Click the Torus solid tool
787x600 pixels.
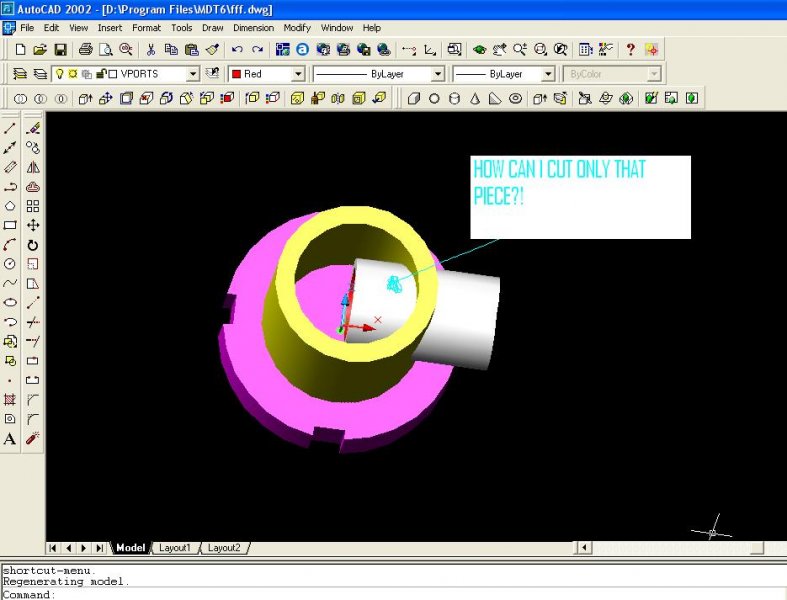click(x=516, y=99)
